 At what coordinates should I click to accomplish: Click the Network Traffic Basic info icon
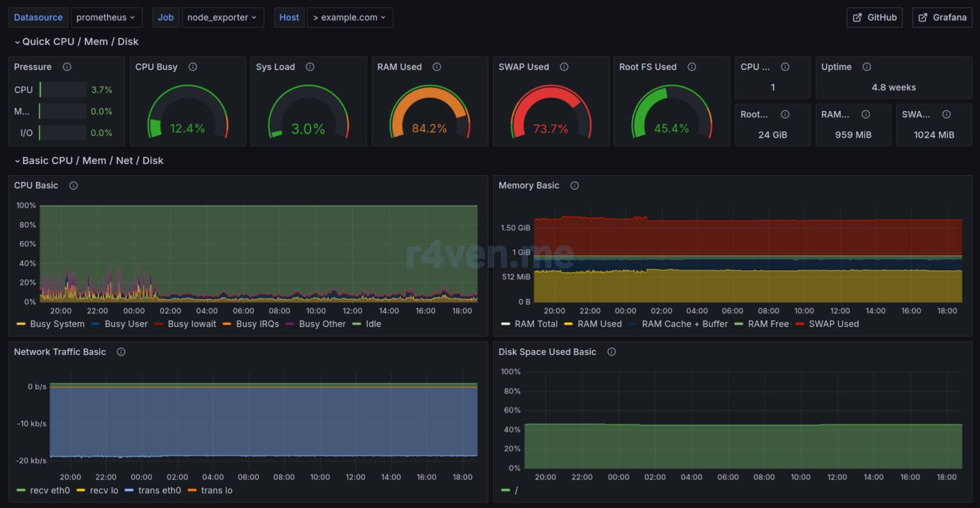pos(121,352)
